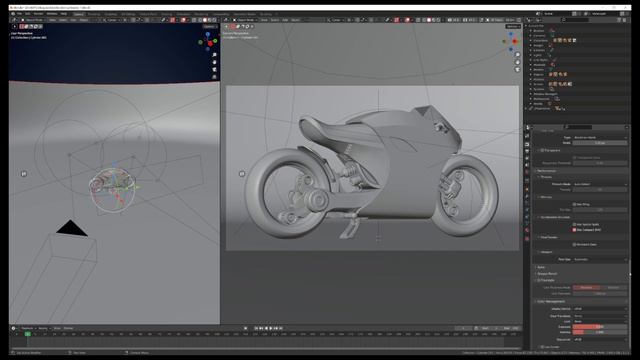640x360 pixels.
Task: Toggle camera view icon in Camera Perspective viewport
Action: [518, 69]
